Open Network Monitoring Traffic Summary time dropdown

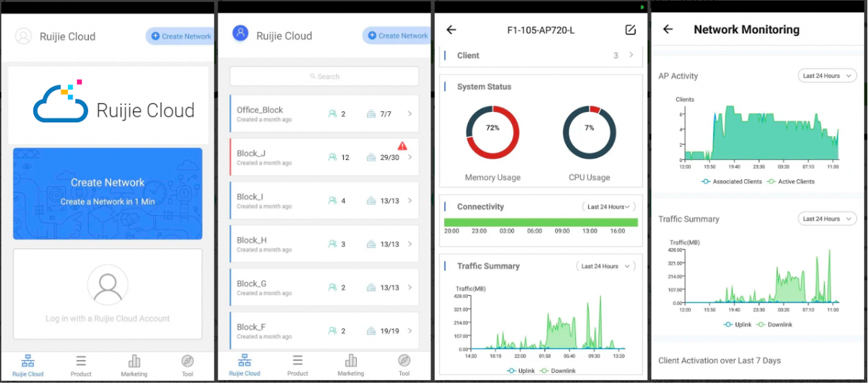point(827,219)
